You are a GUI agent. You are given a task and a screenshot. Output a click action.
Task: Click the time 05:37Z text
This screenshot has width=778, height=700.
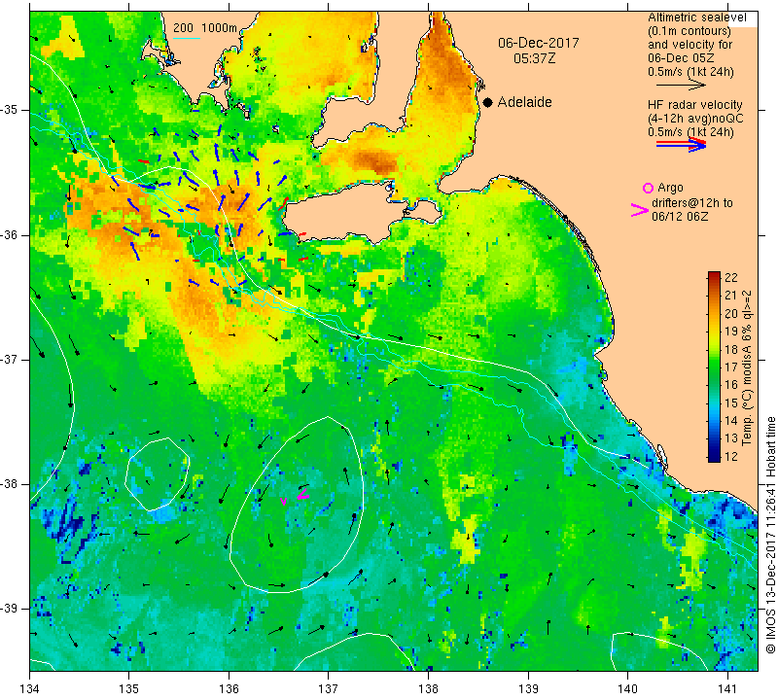point(534,58)
